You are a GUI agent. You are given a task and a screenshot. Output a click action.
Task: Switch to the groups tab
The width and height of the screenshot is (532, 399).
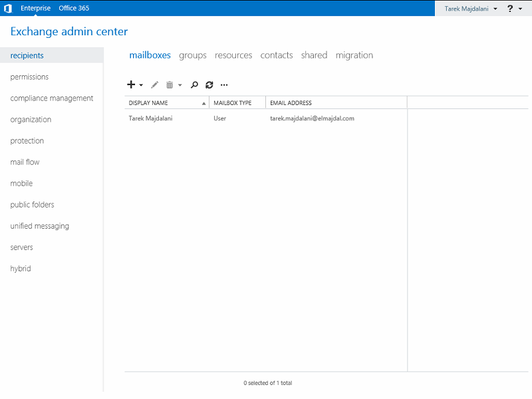(192, 55)
